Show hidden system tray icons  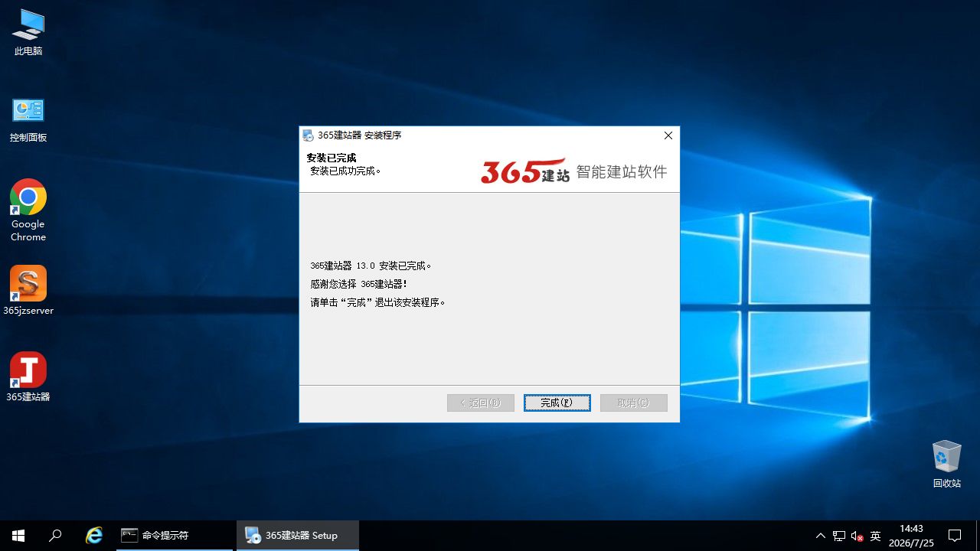coord(821,536)
